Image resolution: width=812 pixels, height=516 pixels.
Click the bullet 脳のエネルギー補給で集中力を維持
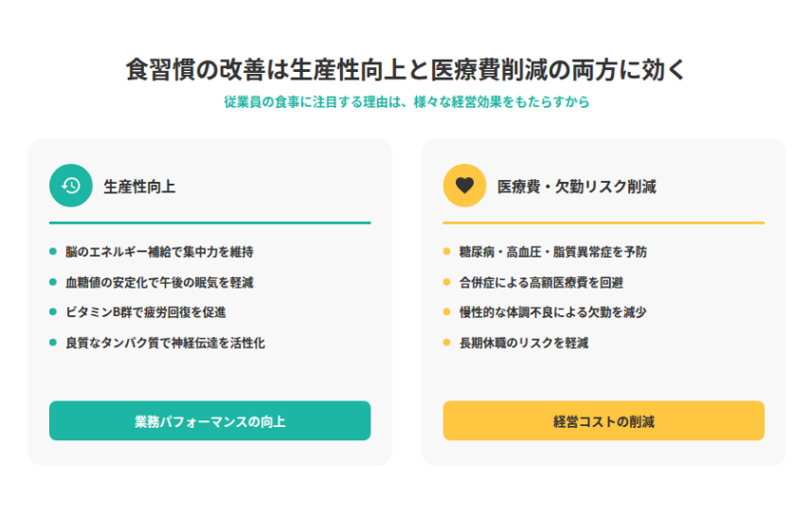tap(159, 252)
